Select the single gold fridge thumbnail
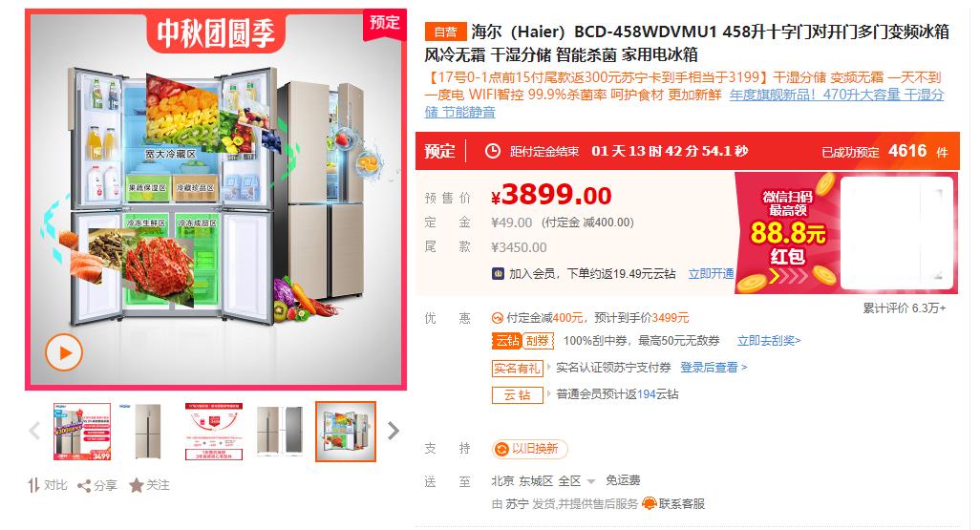This screenshot has width=980, height=530. (x=148, y=432)
